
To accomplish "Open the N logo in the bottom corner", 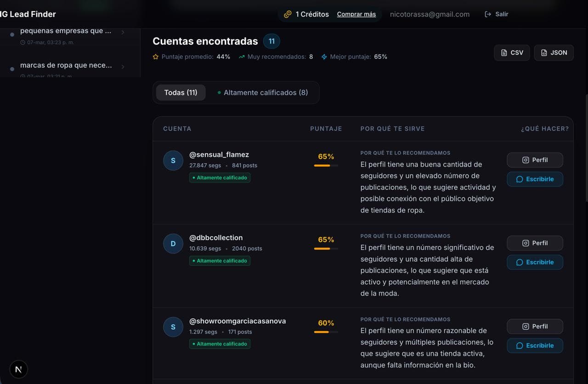I will pyautogui.click(x=18, y=369).
